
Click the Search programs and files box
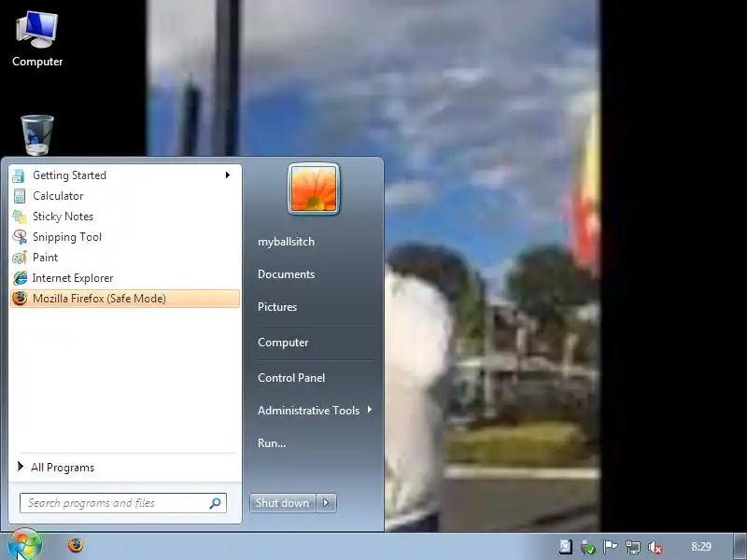coord(123,503)
